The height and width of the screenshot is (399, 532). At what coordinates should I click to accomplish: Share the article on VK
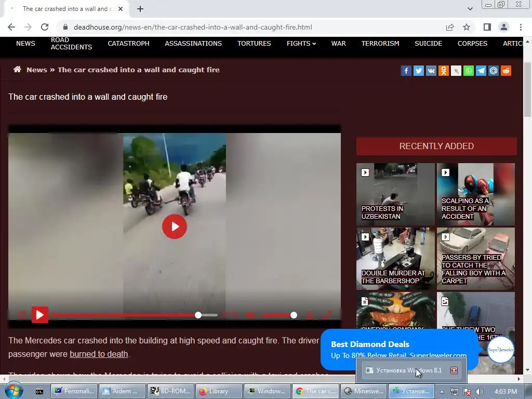431,71
